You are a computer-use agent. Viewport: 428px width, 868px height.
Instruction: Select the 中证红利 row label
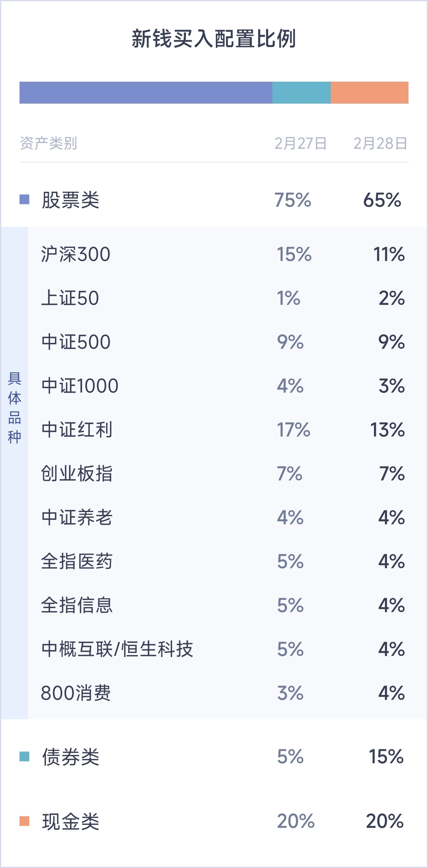pyautogui.click(x=77, y=430)
